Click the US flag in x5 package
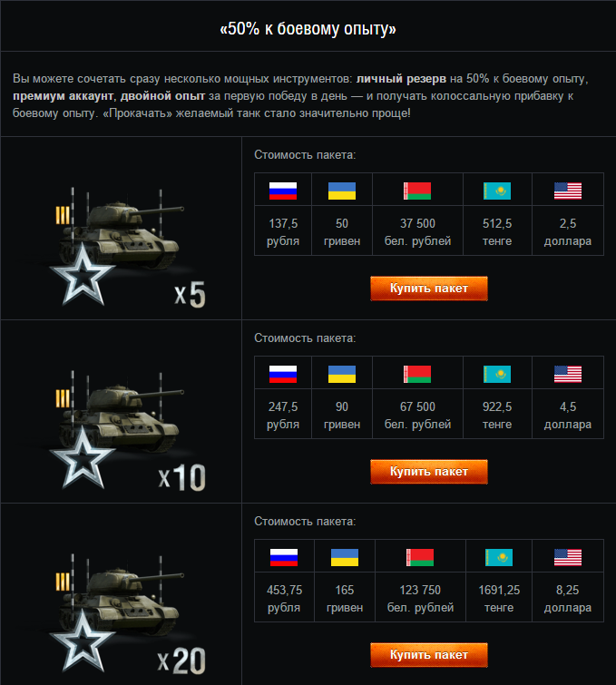Screen dimensions: 616x685 (x=568, y=191)
